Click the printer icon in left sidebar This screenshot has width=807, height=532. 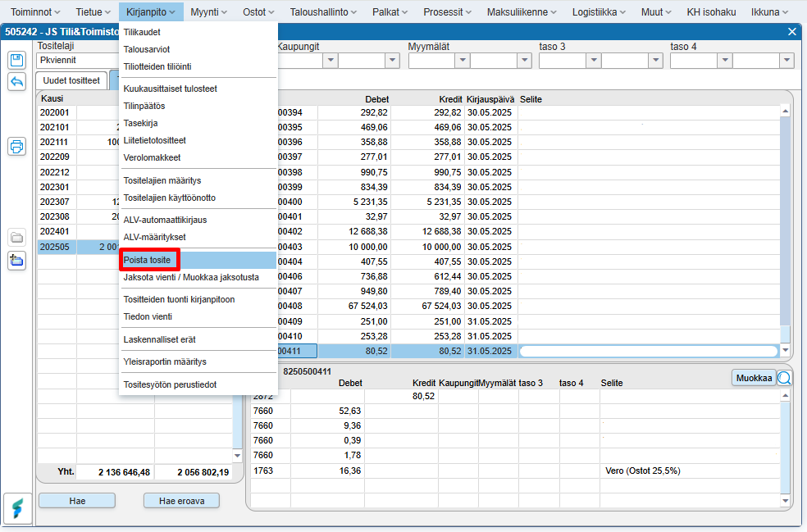(16, 147)
